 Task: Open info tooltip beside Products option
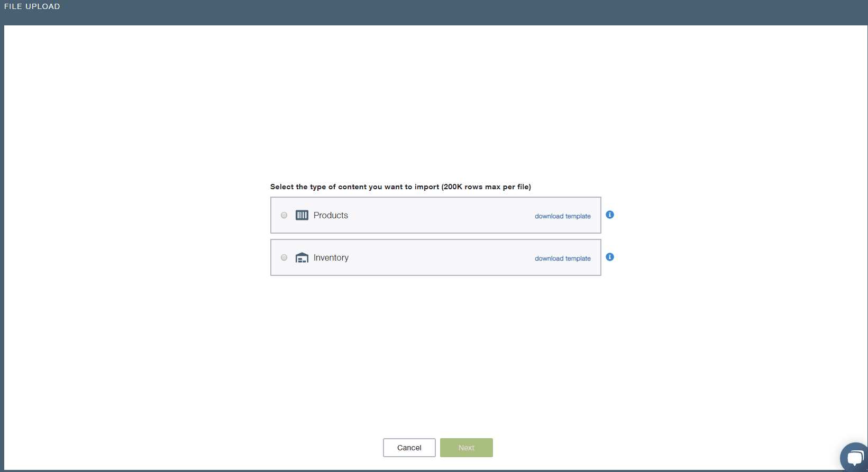pyautogui.click(x=610, y=215)
